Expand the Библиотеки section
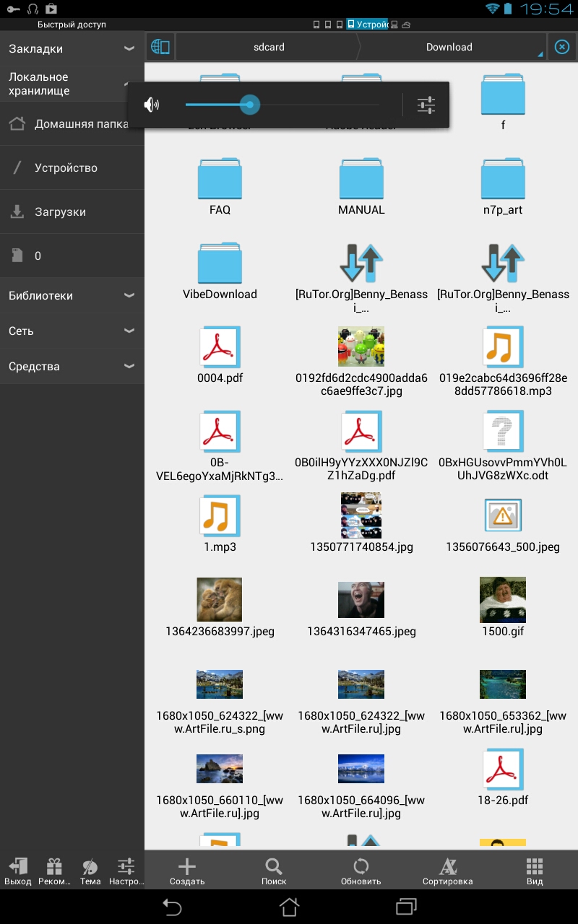The image size is (578, 924). click(x=72, y=295)
